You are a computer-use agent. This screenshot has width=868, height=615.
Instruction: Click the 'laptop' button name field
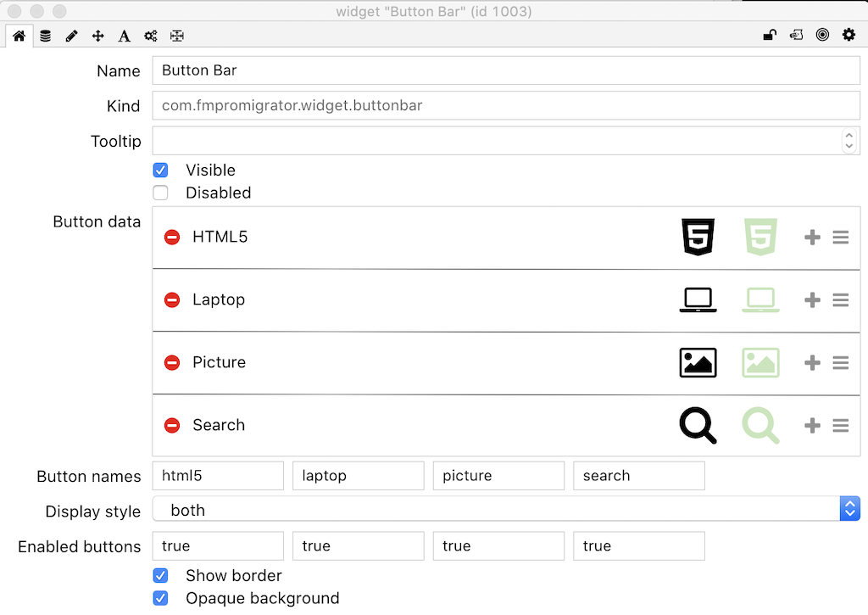coord(358,476)
